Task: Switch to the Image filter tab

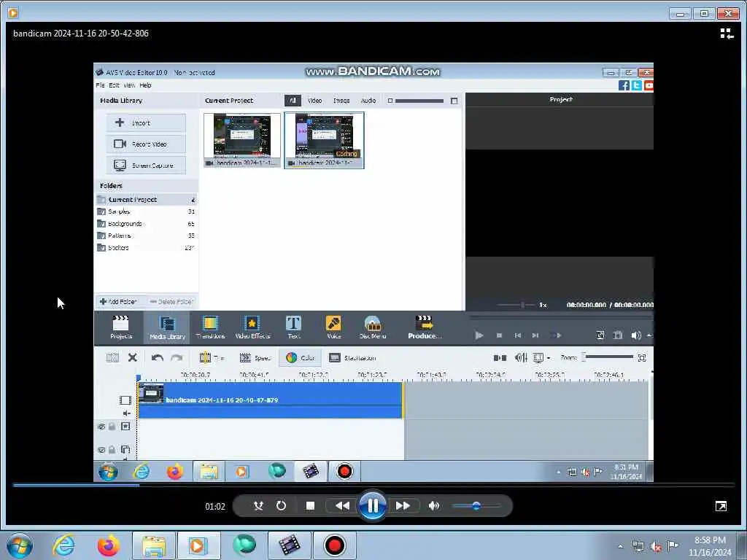Action: (x=341, y=101)
